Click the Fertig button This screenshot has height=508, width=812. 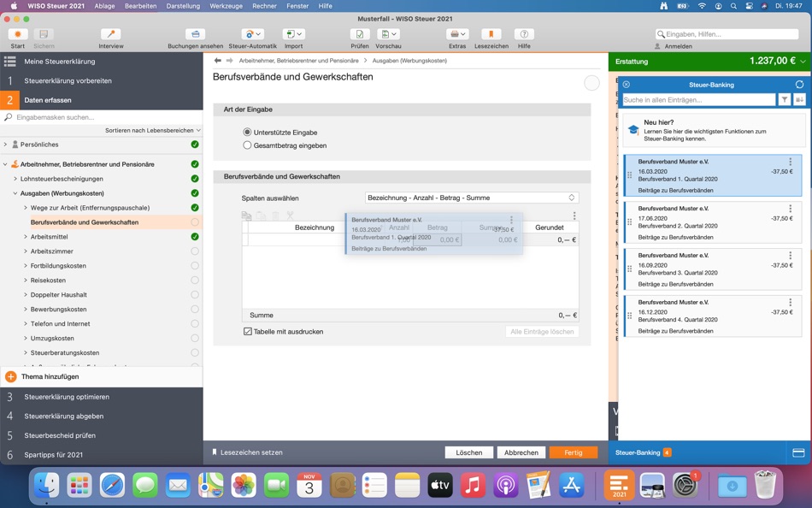point(574,452)
